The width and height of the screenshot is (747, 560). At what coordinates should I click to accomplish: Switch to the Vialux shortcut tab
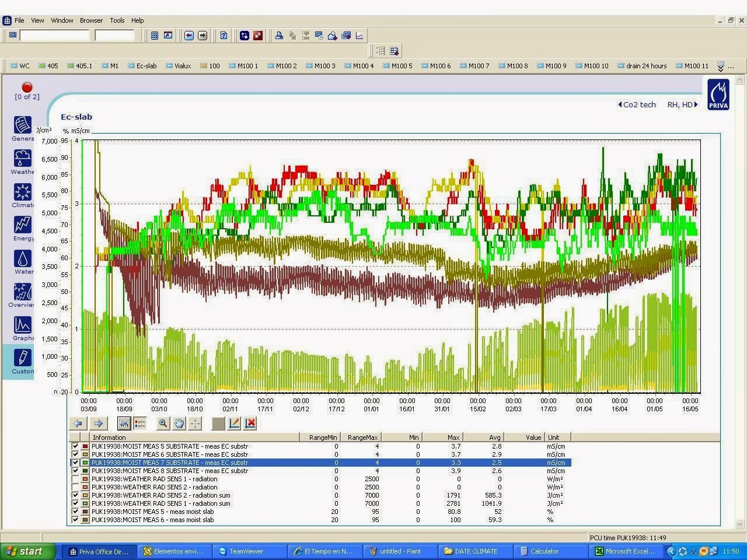179,66
